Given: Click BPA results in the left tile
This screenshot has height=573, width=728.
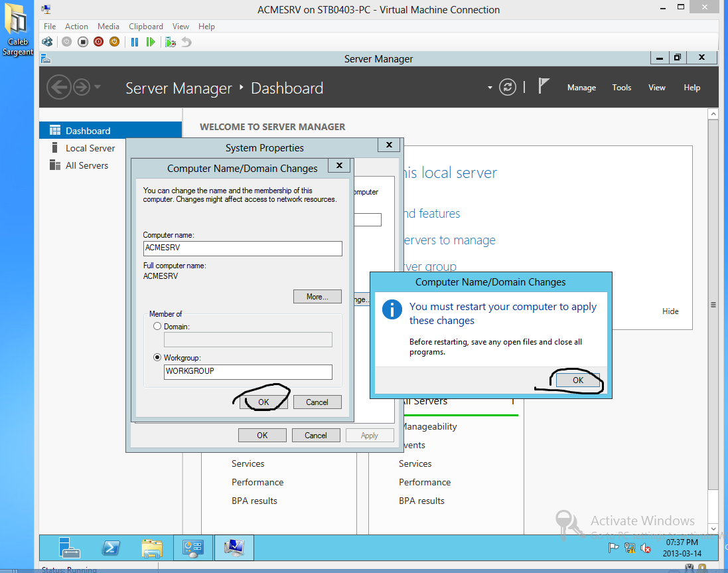Looking at the screenshot, I should click(254, 501).
